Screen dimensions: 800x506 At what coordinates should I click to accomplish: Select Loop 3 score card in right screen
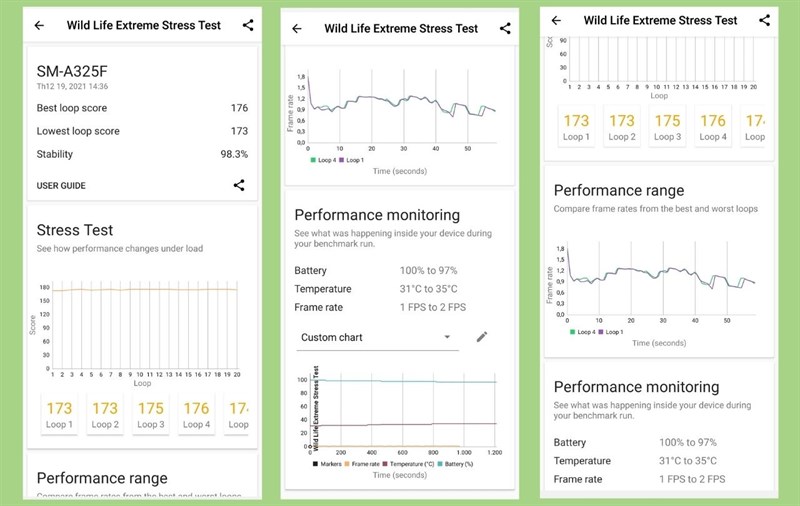click(667, 127)
